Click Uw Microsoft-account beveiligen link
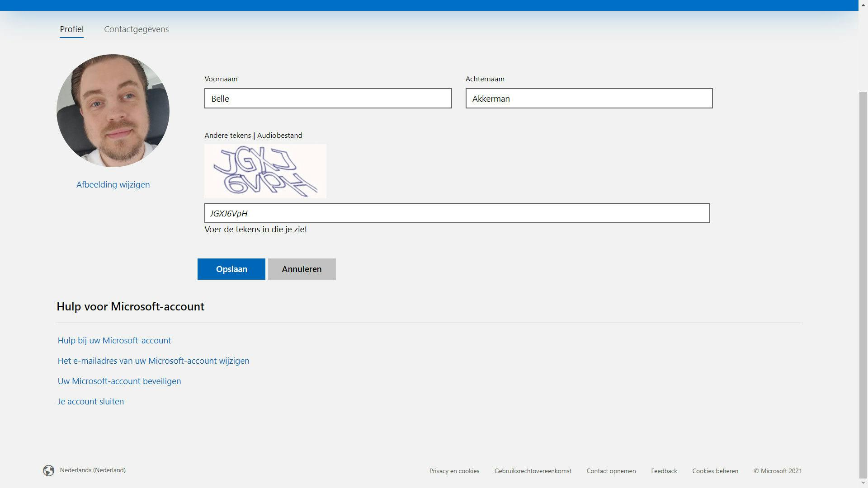868x488 pixels. 119,381
